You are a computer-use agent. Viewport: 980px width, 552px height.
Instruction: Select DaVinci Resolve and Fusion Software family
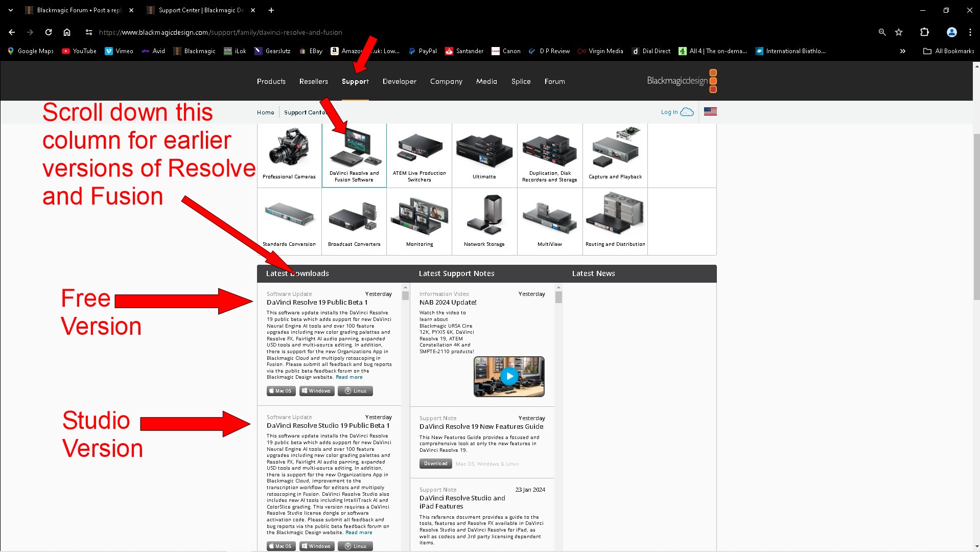coord(354,155)
